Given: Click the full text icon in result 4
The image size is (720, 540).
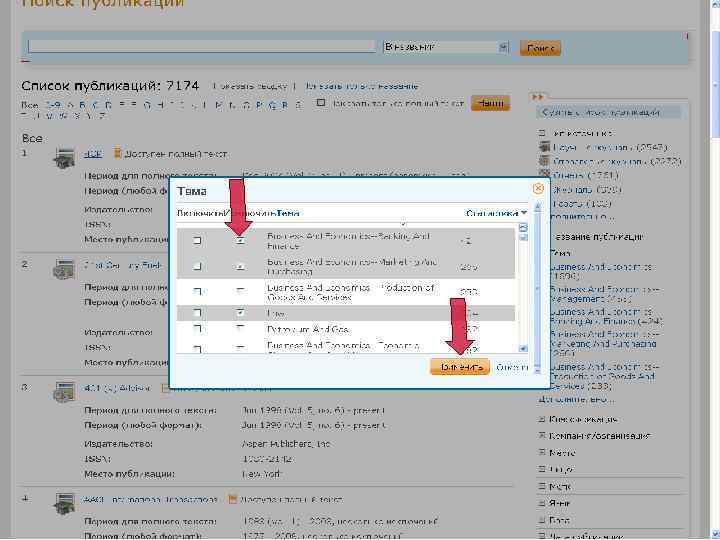Looking at the screenshot, I should (x=232, y=499).
